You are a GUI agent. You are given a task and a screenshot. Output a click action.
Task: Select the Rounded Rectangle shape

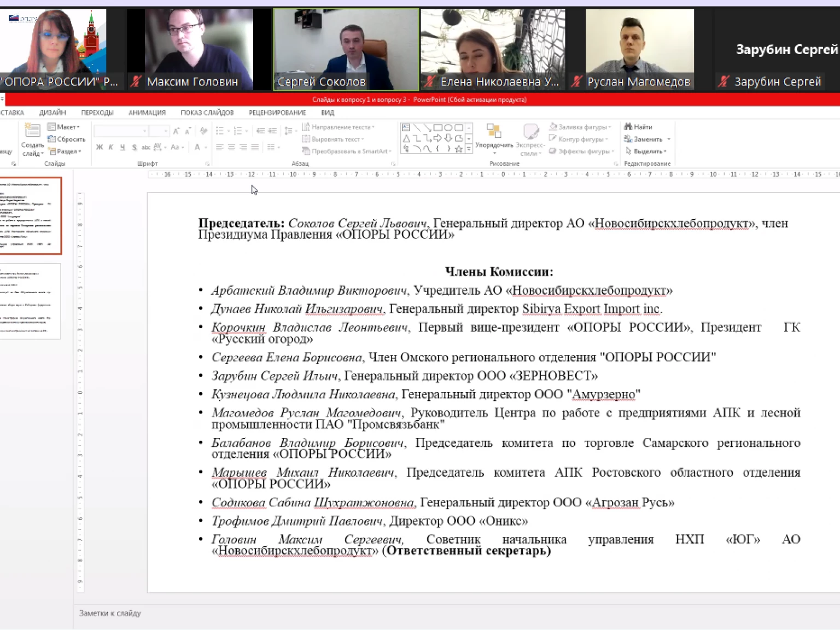(x=459, y=127)
